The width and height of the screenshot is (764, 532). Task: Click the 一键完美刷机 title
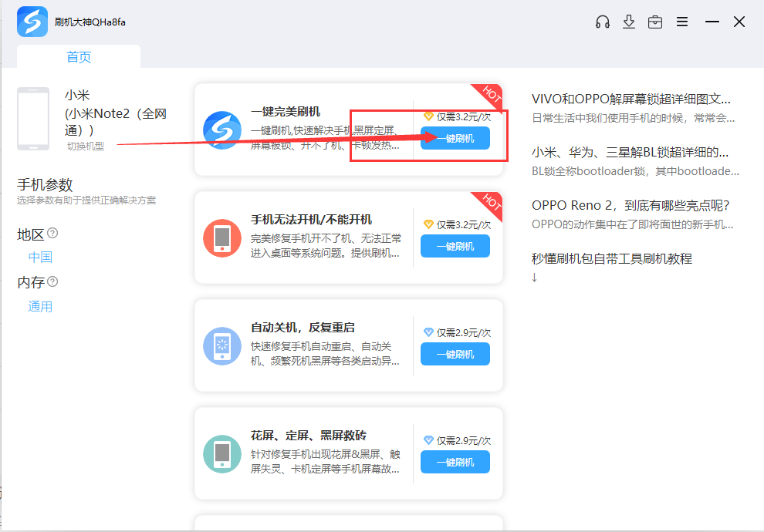286,112
